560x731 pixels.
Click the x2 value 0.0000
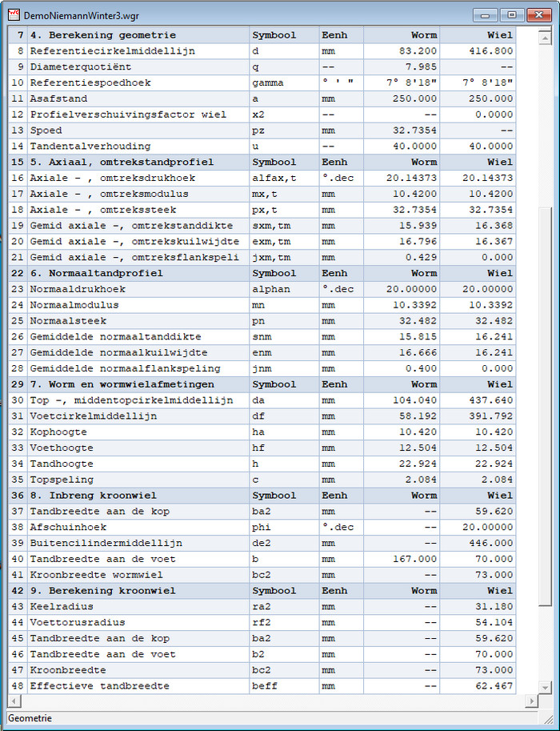(x=494, y=114)
